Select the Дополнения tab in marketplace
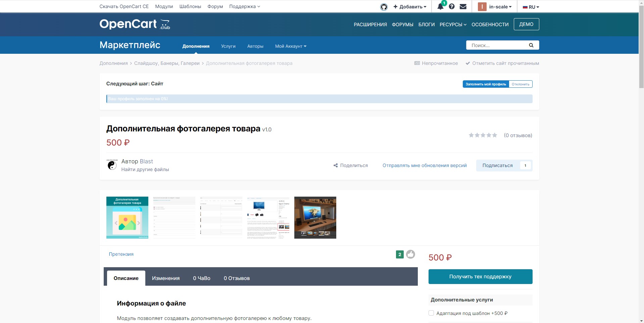The height and width of the screenshot is (323, 644). pos(196,46)
